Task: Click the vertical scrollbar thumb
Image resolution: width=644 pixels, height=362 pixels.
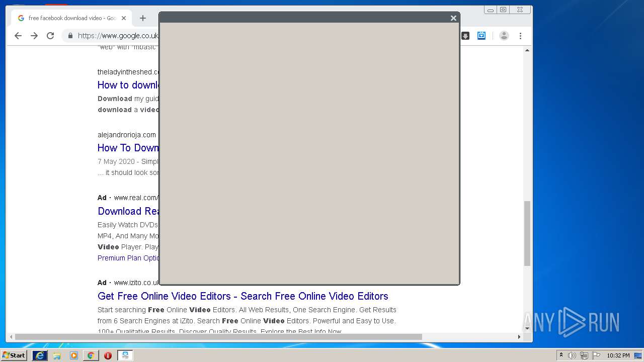Action: pos(527,233)
